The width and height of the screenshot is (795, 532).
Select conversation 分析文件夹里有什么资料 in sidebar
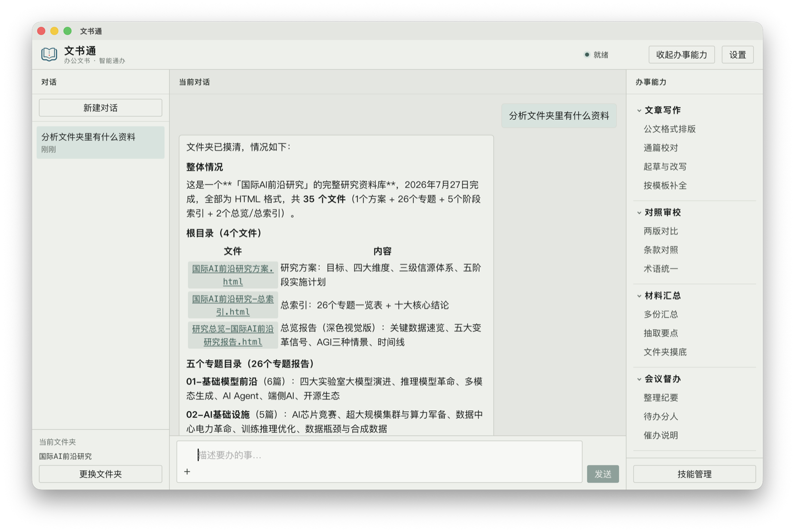coord(100,142)
